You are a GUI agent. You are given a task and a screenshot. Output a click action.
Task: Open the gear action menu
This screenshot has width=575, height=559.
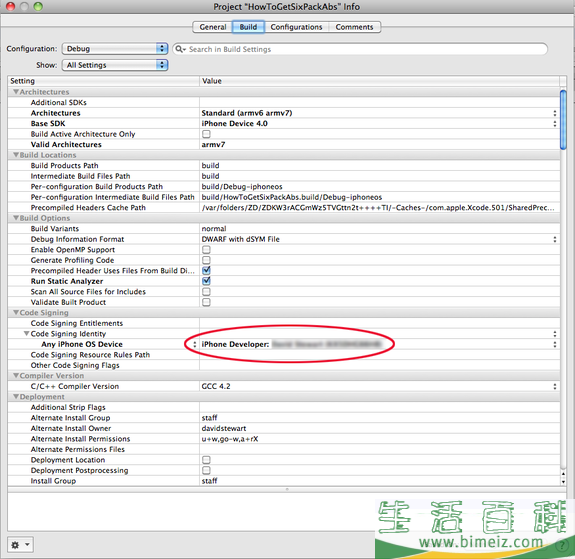click(x=20, y=545)
